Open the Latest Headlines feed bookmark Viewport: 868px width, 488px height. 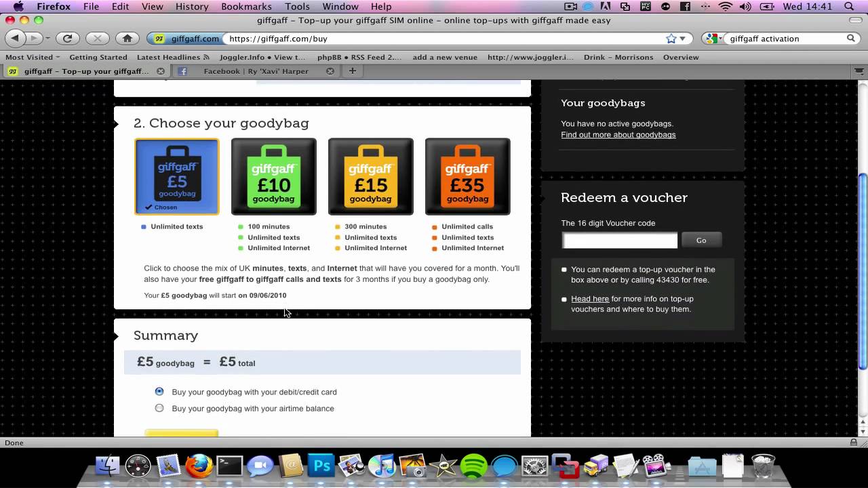click(x=173, y=57)
